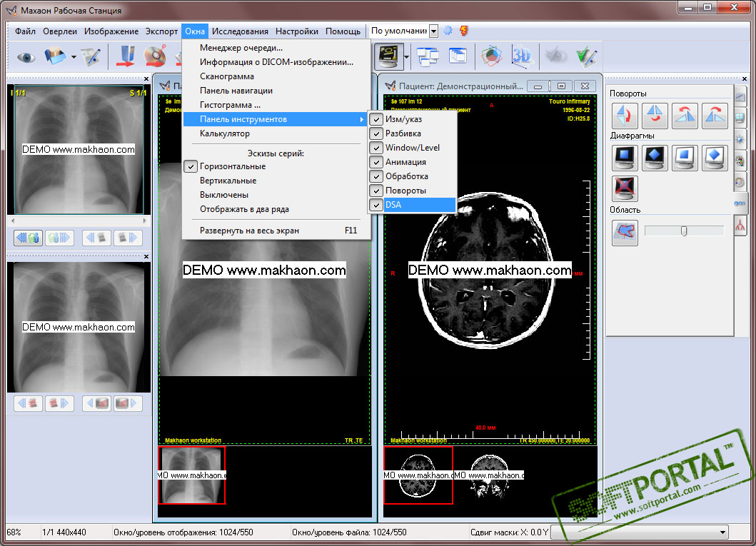The height and width of the screenshot is (546, 756).
Task: Click fourth rotate icon under Повороты
Action: click(x=715, y=116)
